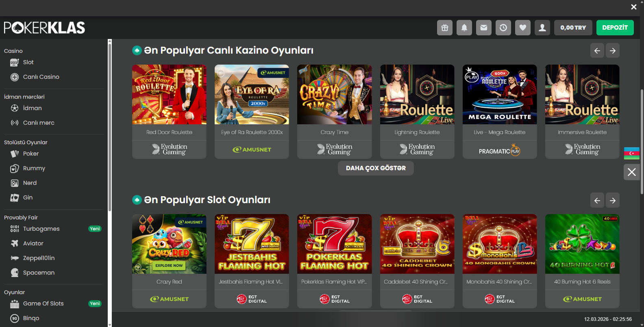Screen dimensions: 644x327
Task: Click the 0,00 TRY balance
Action: tap(573, 28)
